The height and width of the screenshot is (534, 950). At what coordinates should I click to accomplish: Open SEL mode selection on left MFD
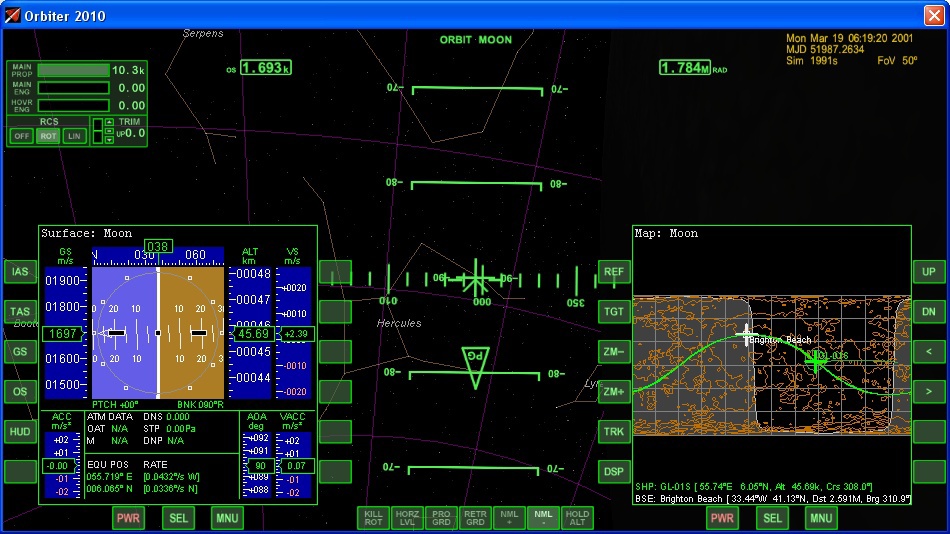pyautogui.click(x=178, y=518)
